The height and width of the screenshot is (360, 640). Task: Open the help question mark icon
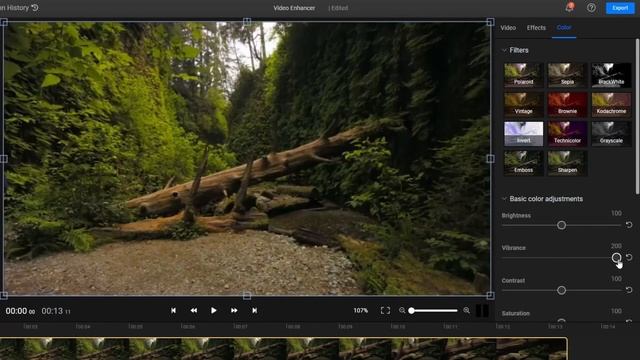[x=591, y=8]
